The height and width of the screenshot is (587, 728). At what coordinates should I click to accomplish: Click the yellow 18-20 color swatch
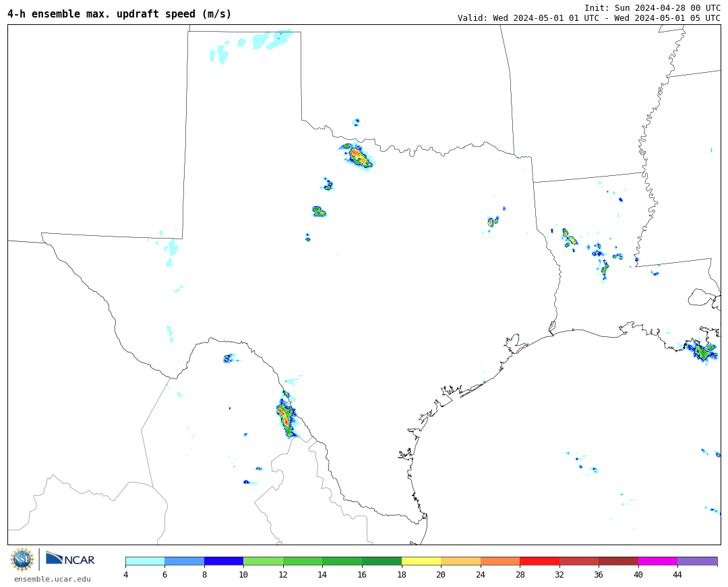[421, 561]
